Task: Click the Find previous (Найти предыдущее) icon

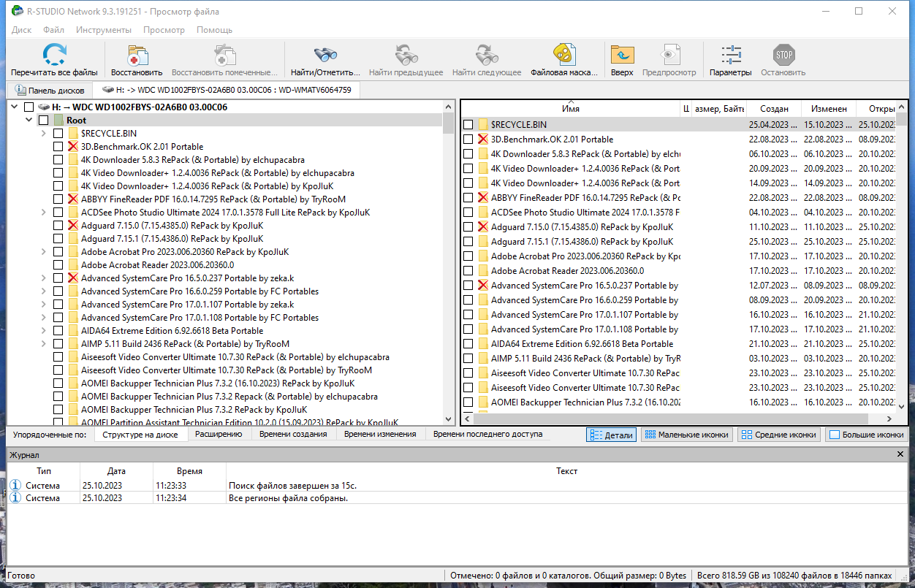Action: click(x=406, y=55)
